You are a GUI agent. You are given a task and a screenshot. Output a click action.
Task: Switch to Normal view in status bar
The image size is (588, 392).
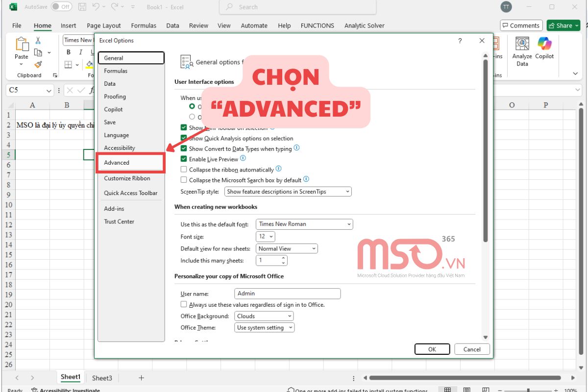coord(447,391)
